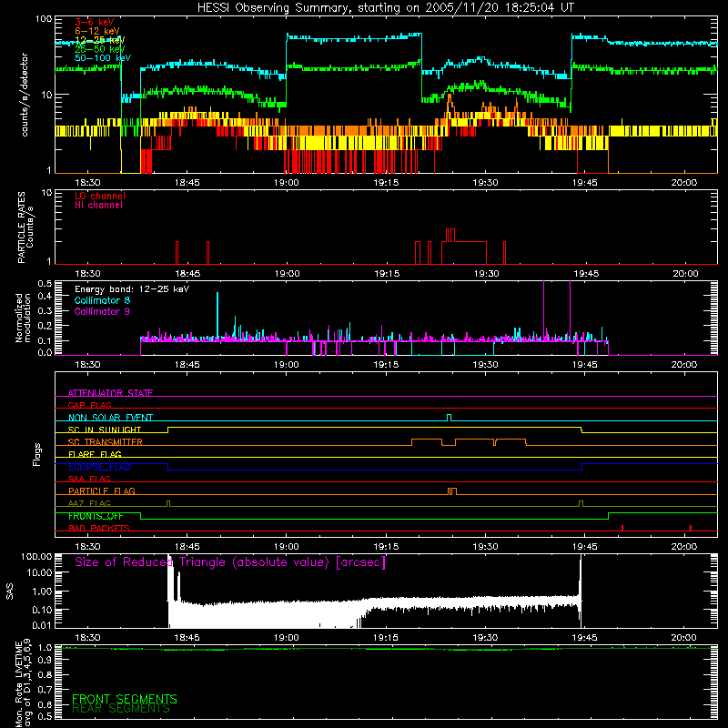Click the HESSI Observing Summary title
Image resolution: width=728 pixels, height=728 pixels.
(x=385, y=7)
